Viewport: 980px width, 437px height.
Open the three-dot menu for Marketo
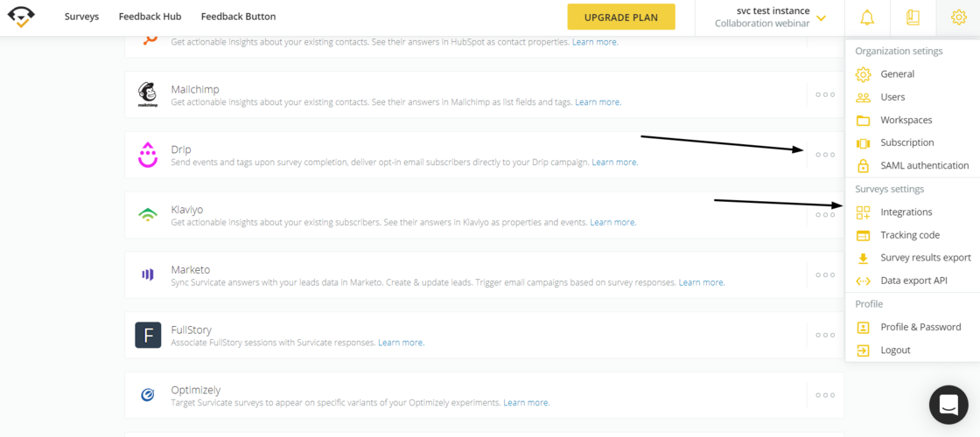[x=824, y=274]
